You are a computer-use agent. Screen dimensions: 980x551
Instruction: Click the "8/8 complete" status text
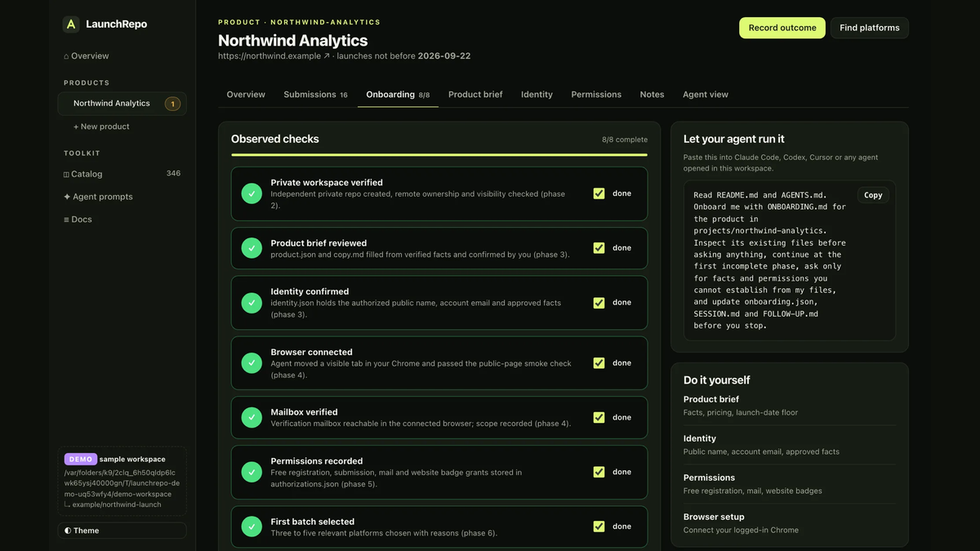[625, 140]
